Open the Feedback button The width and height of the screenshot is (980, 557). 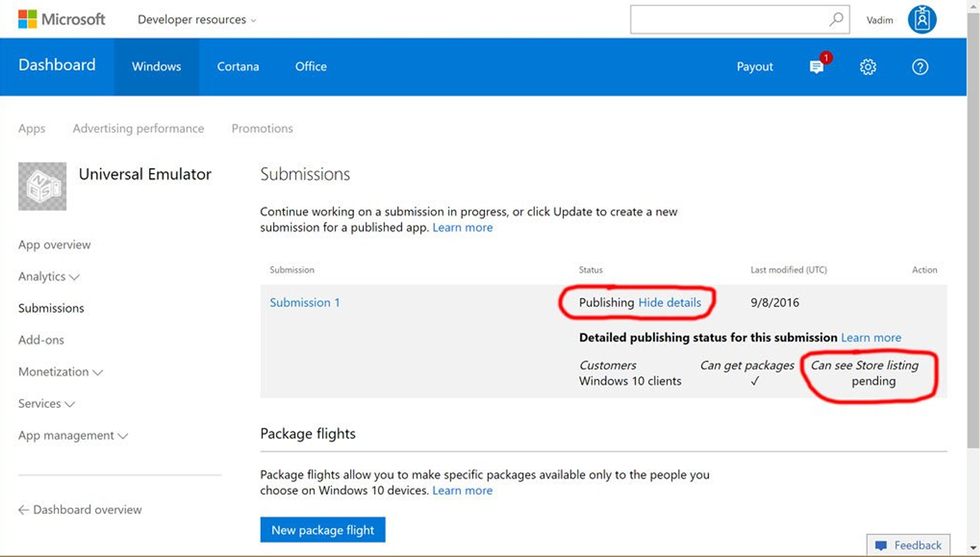pyautogui.click(x=908, y=545)
